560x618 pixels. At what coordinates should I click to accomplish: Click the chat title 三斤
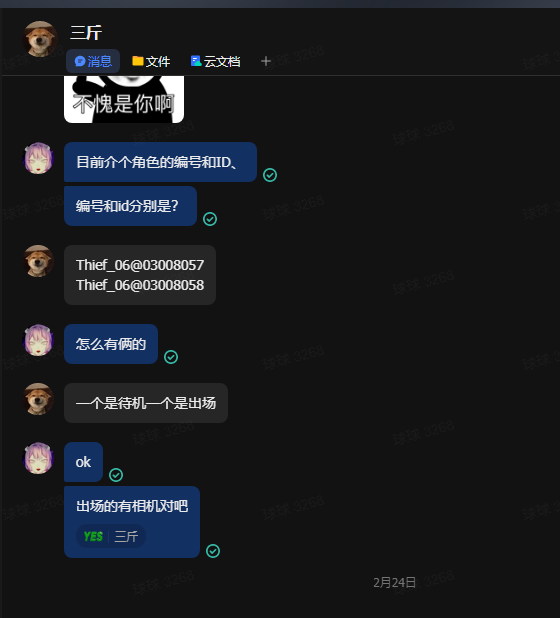[86, 32]
